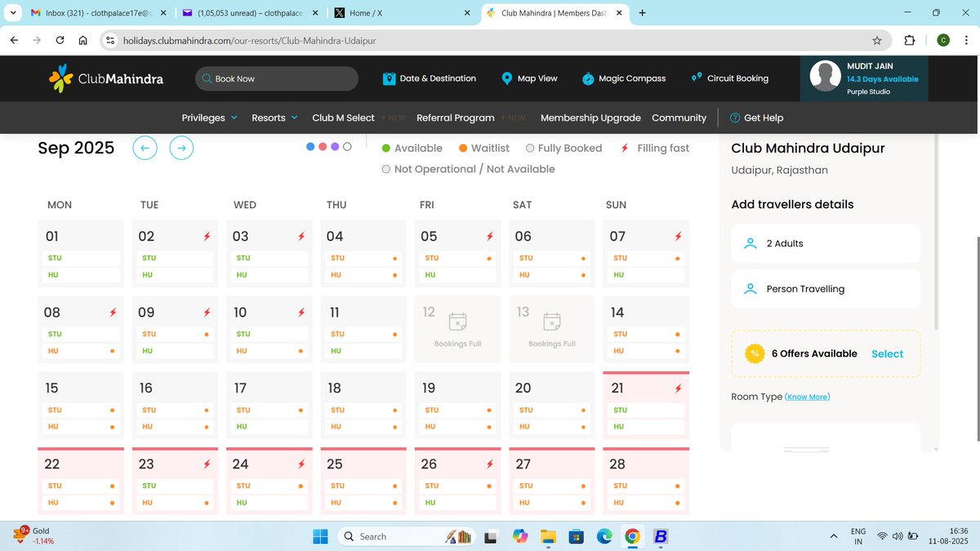The height and width of the screenshot is (551, 980).
Task: Click 14.3 Days Available text
Action: click(x=883, y=79)
